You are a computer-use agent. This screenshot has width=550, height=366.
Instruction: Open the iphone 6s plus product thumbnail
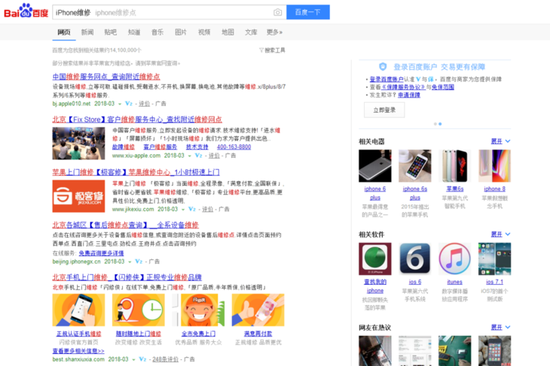pos(415,166)
